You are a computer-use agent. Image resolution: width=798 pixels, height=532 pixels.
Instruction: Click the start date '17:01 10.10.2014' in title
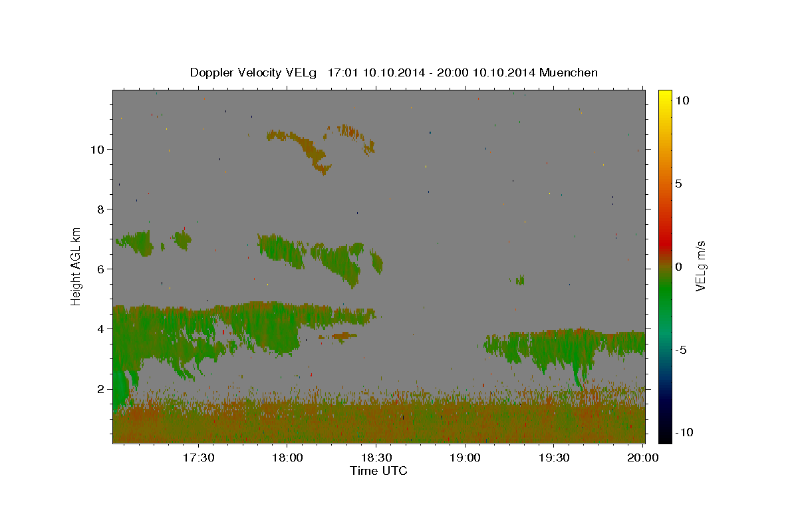click(374, 72)
